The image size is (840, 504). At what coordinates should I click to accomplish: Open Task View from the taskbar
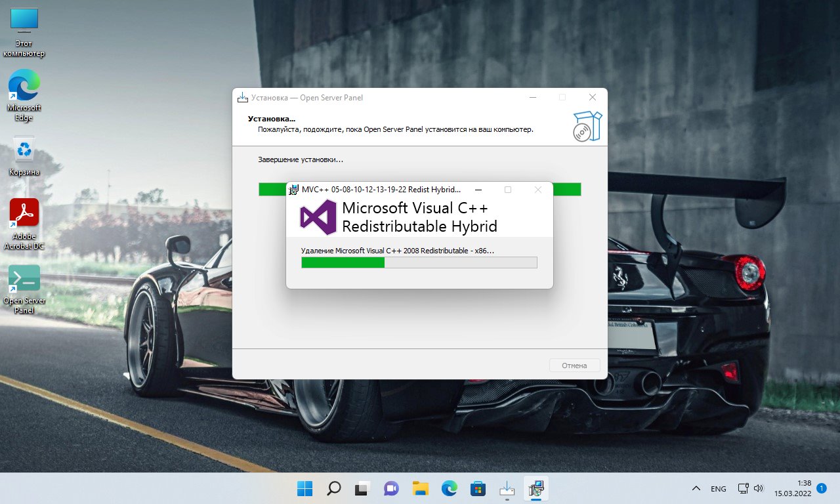click(x=362, y=488)
